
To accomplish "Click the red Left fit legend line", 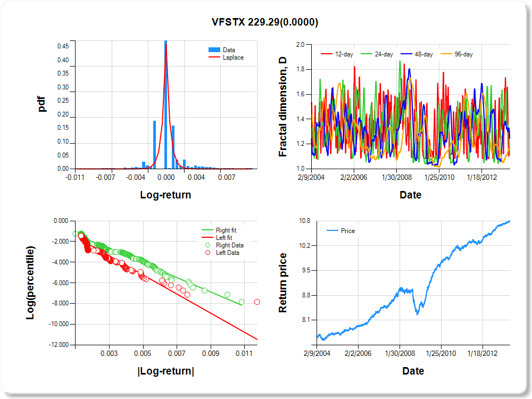I will click(207, 238).
